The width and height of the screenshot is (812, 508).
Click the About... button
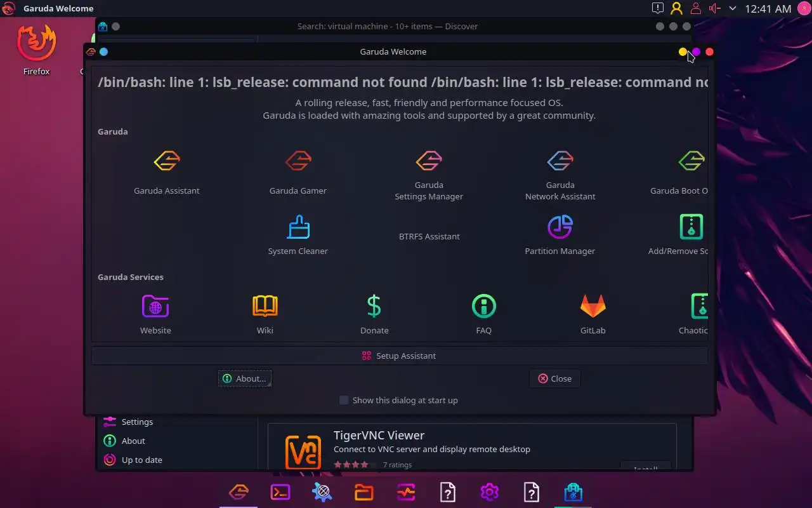click(x=245, y=378)
